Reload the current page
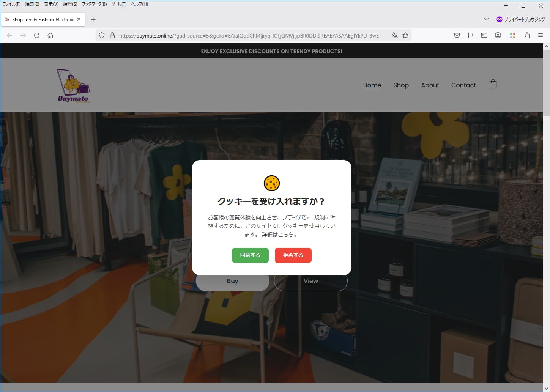 [x=37, y=35]
